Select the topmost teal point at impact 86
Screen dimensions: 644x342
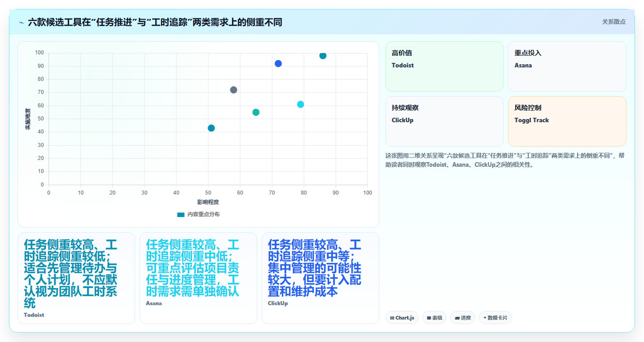click(323, 56)
